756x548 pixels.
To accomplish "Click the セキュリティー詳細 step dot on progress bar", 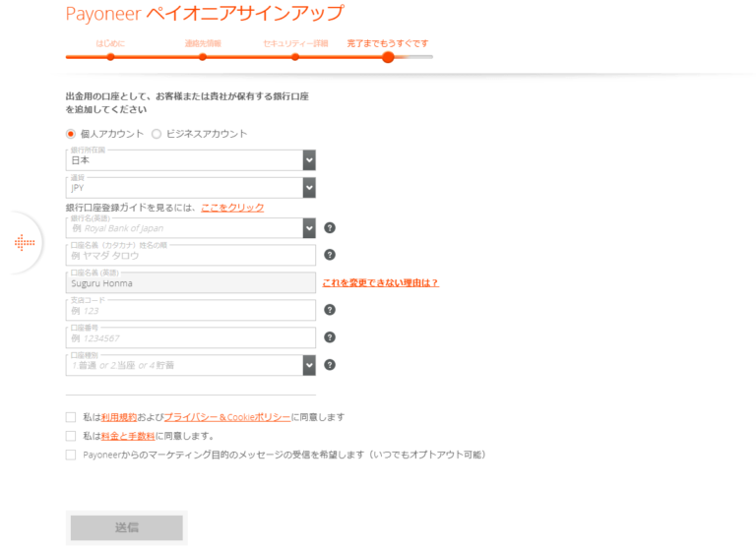I will [295, 57].
